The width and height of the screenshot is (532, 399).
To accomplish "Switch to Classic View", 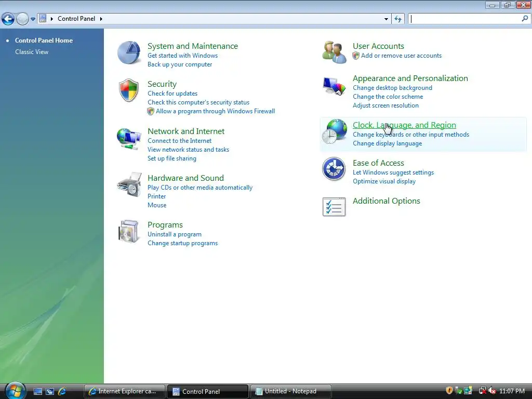I will point(32,52).
